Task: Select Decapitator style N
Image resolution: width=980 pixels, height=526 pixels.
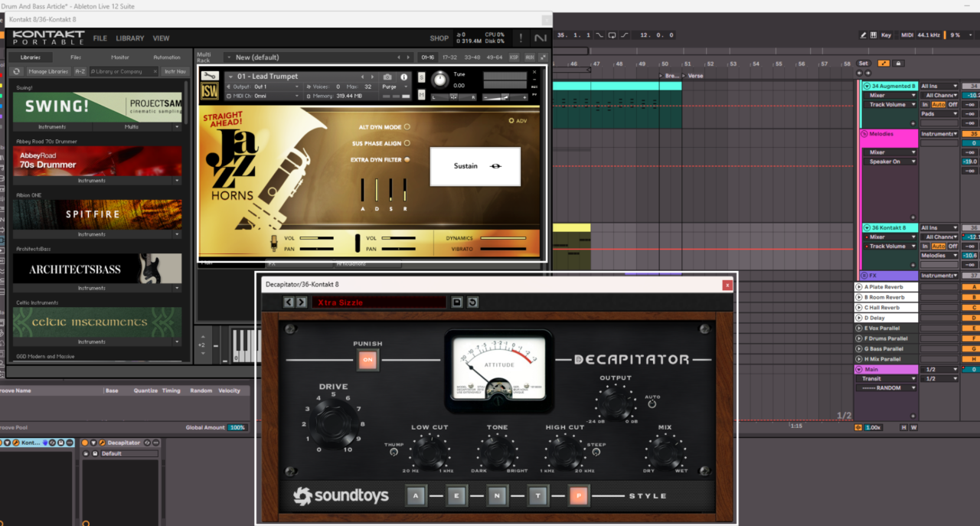Action: [x=497, y=496]
